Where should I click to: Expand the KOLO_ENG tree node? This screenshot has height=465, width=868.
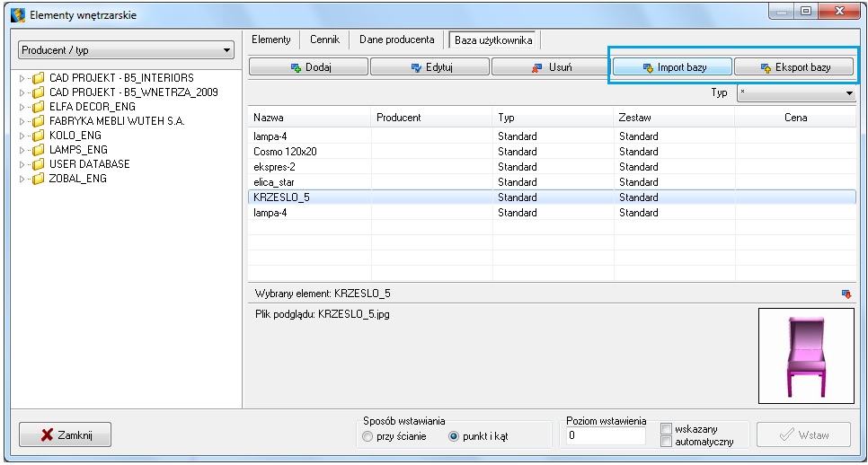point(22,136)
